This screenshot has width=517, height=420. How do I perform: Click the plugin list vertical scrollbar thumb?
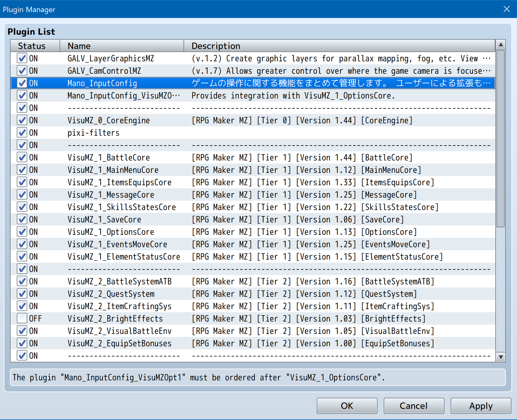click(501, 138)
